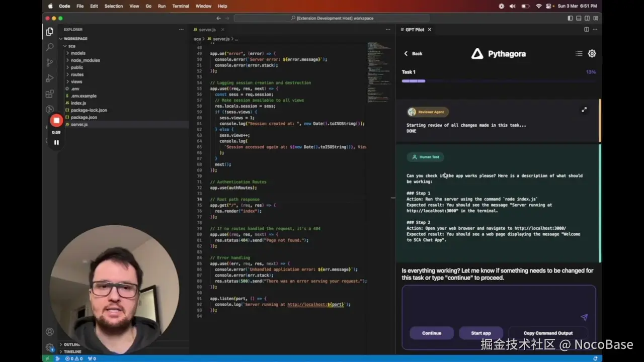Open the errors and warnings indicator in the status bar
The width and height of the screenshot is (644, 362).
point(74,358)
